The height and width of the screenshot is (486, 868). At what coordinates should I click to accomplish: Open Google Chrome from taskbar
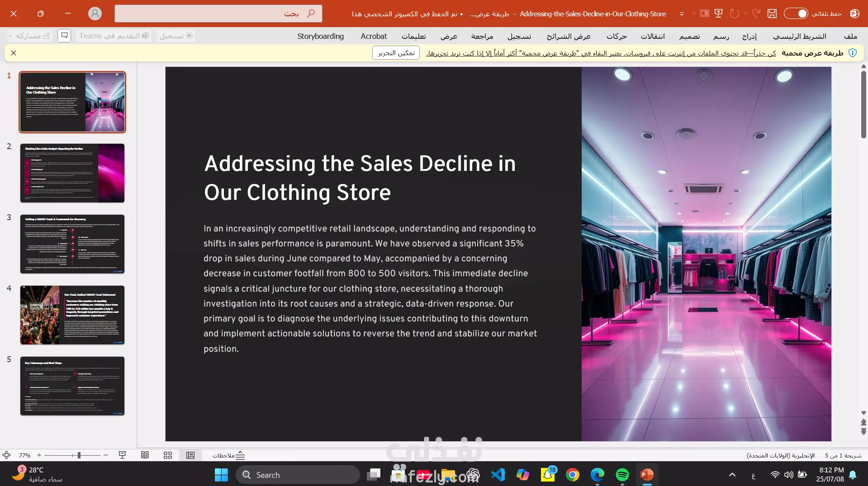[x=573, y=475]
